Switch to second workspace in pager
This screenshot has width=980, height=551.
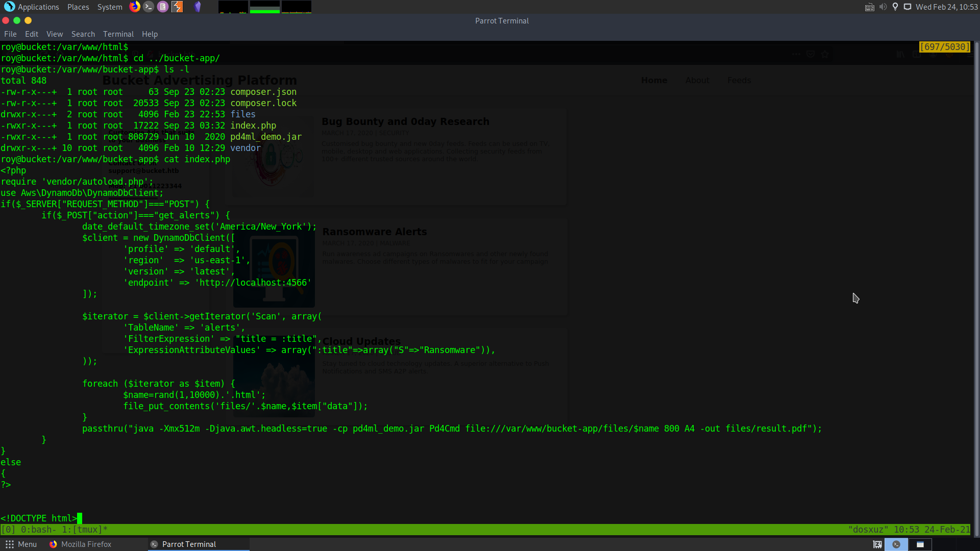[920, 544]
